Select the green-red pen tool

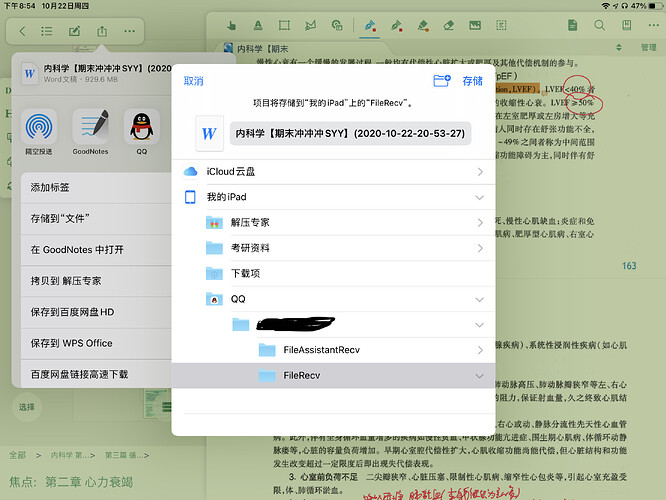pyautogui.click(x=396, y=25)
